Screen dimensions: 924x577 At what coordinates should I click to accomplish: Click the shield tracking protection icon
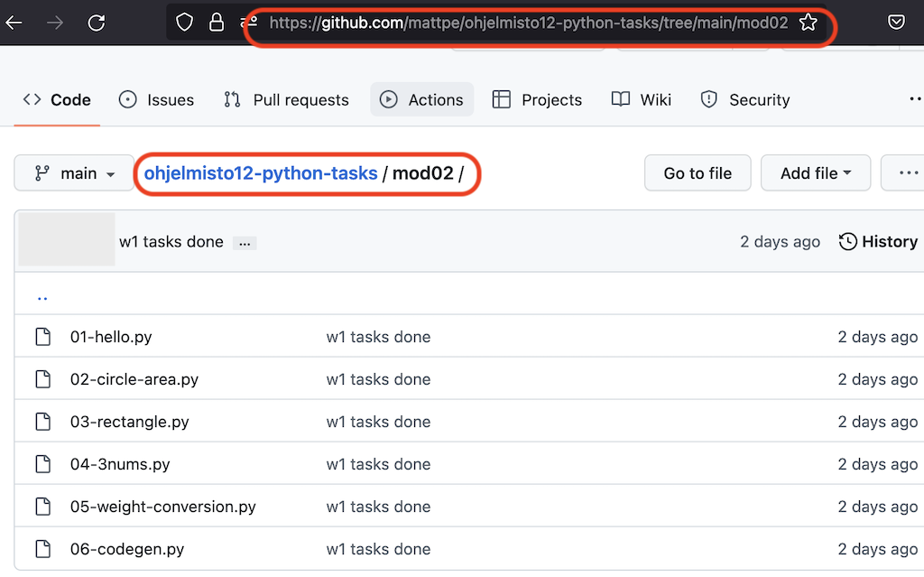(185, 23)
